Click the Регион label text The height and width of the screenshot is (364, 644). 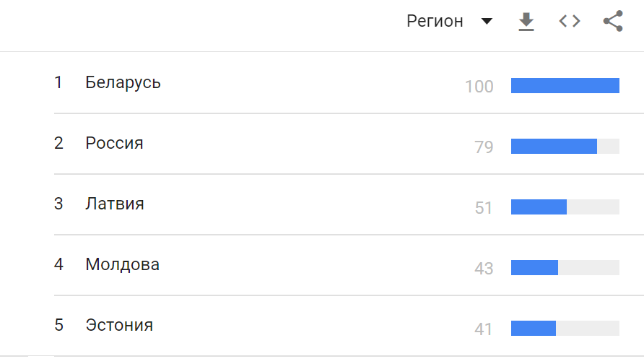coord(435,22)
